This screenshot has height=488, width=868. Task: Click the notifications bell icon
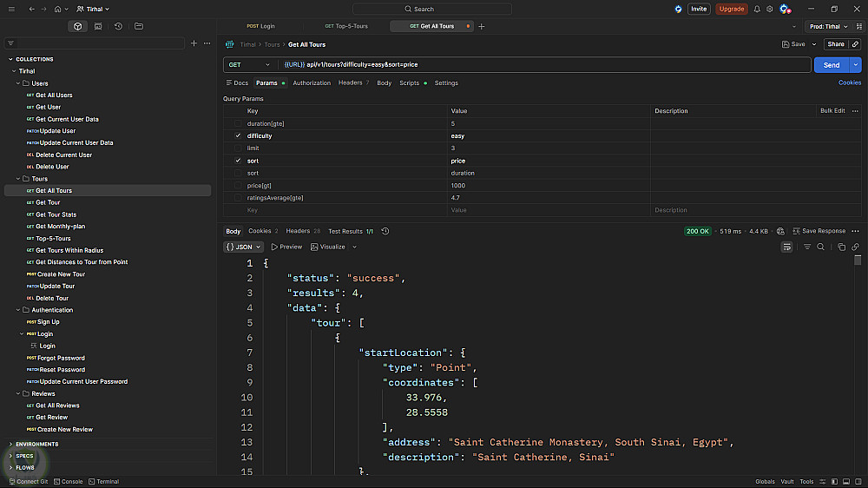click(x=757, y=9)
